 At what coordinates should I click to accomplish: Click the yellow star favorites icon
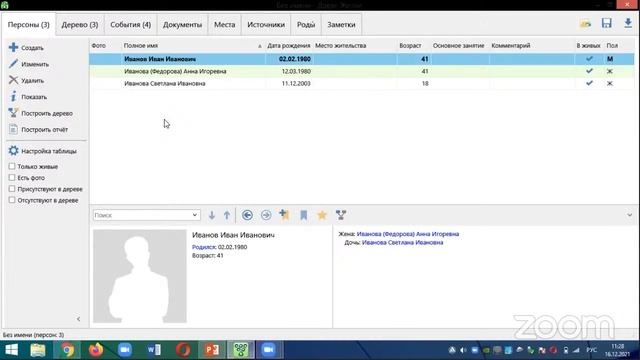[x=322, y=215]
